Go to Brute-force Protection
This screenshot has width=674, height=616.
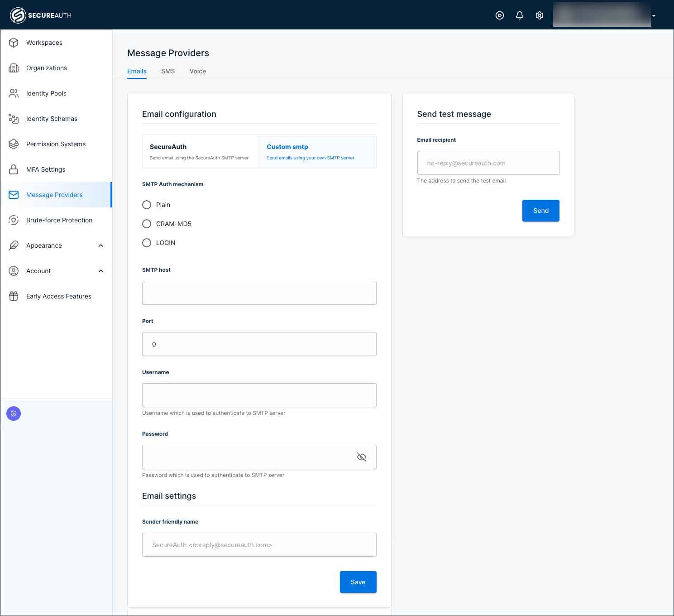pyautogui.click(x=59, y=220)
